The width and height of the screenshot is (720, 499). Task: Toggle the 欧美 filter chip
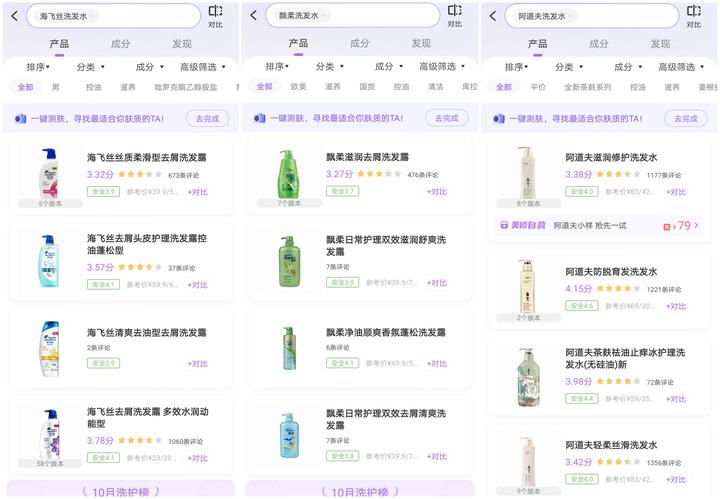[x=299, y=88]
